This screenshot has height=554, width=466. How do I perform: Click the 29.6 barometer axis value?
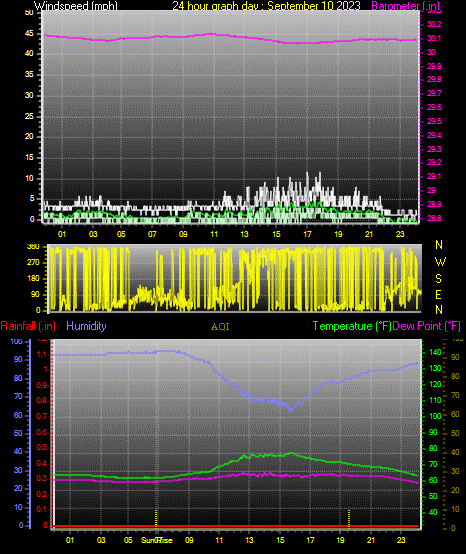click(x=434, y=107)
